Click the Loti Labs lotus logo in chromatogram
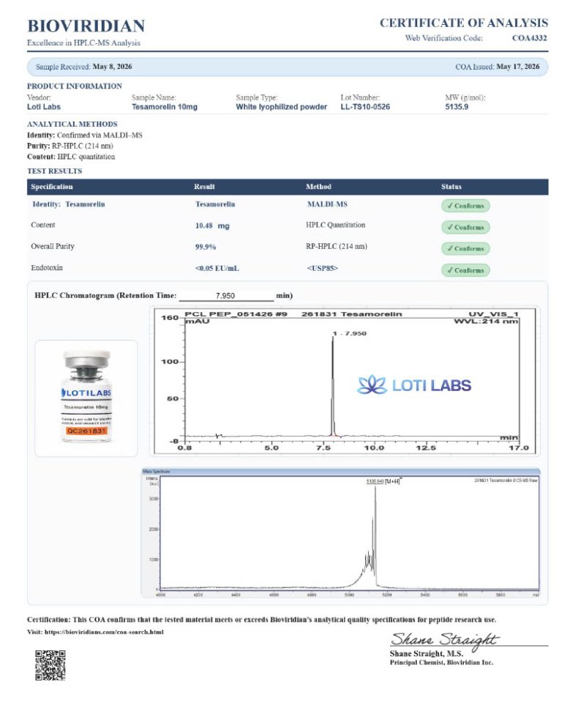Screen dimensions: 562x728 [414, 385]
